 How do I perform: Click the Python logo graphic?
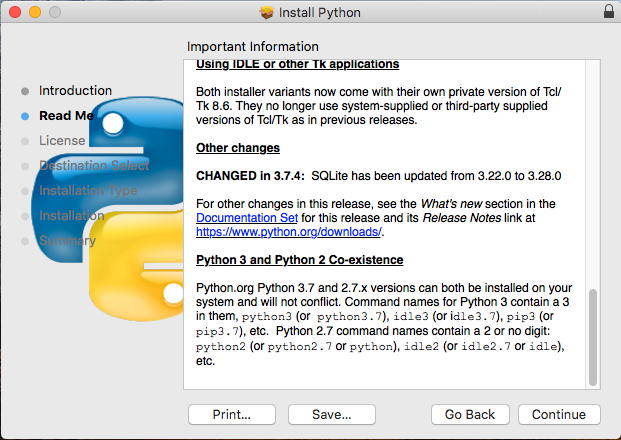point(108,209)
